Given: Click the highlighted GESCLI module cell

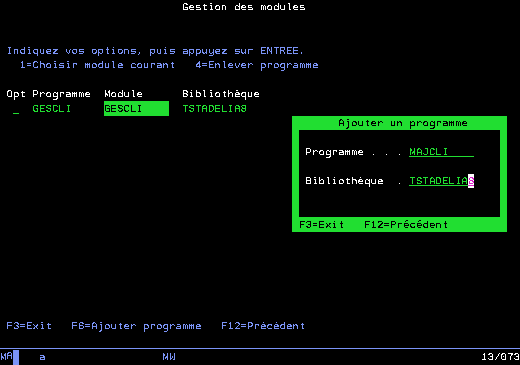Looking at the screenshot, I should point(136,109).
